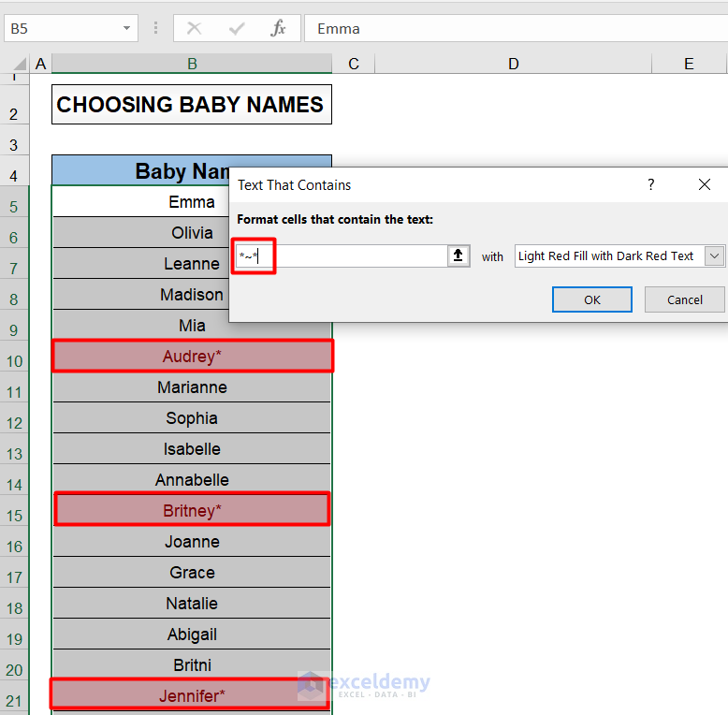Open the Name Box dropdown arrow
The height and width of the screenshot is (715, 728).
126,28
